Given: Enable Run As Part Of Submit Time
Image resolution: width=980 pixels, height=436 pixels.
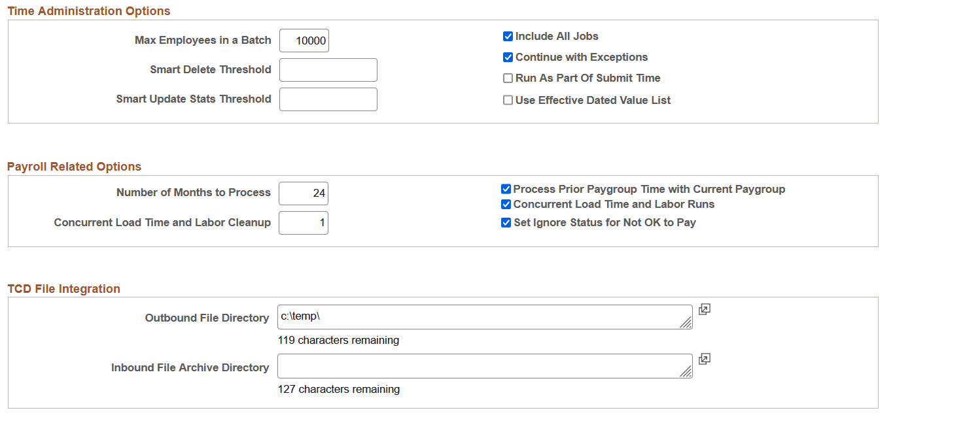Looking at the screenshot, I should pos(508,78).
